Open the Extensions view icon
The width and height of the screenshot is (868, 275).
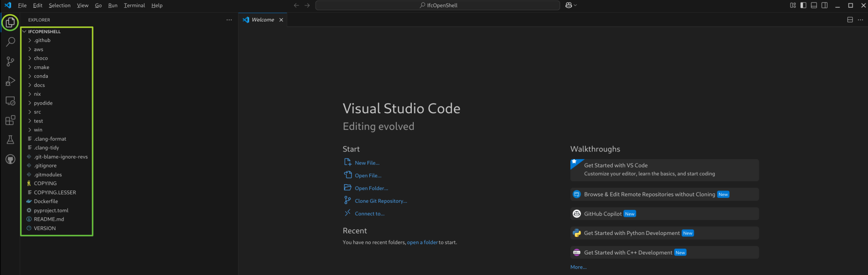tap(10, 120)
